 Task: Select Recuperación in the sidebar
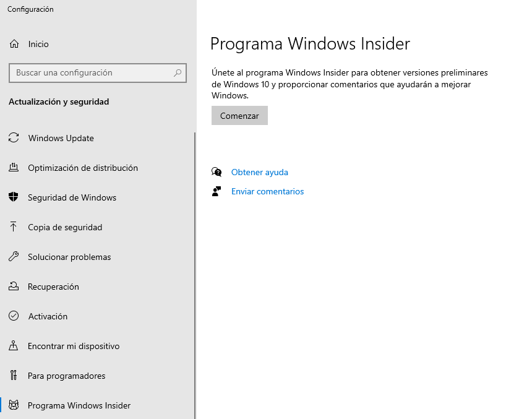53,287
